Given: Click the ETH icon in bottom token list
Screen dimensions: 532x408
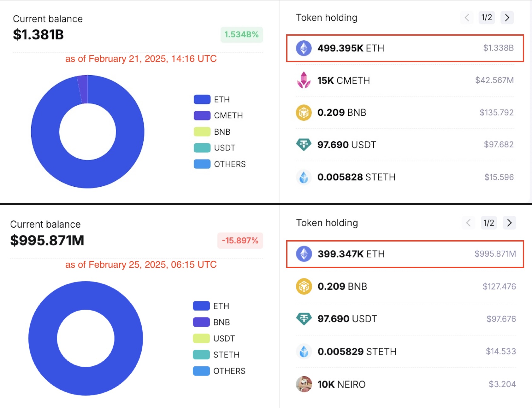Looking at the screenshot, I should (x=304, y=254).
